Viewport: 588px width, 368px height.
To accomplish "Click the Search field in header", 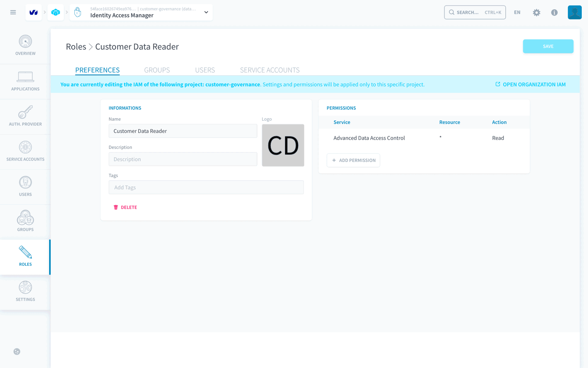I will pos(475,12).
